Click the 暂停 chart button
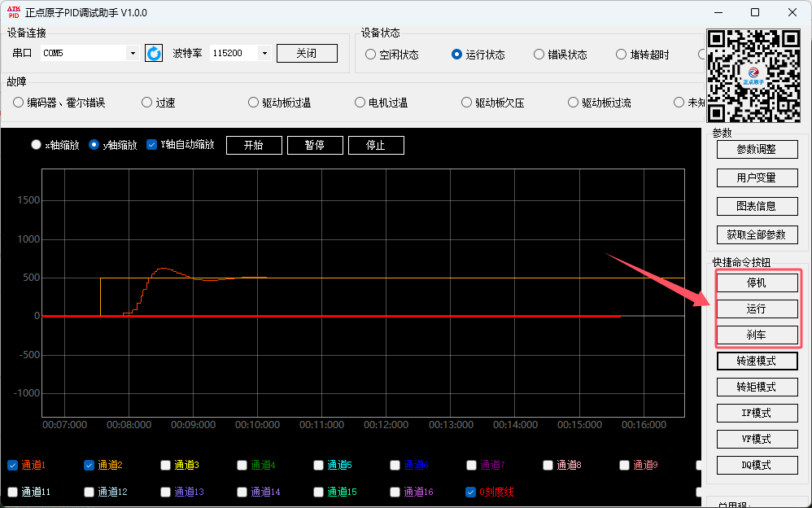This screenshot has height=508, width=812. pos(316,145)
